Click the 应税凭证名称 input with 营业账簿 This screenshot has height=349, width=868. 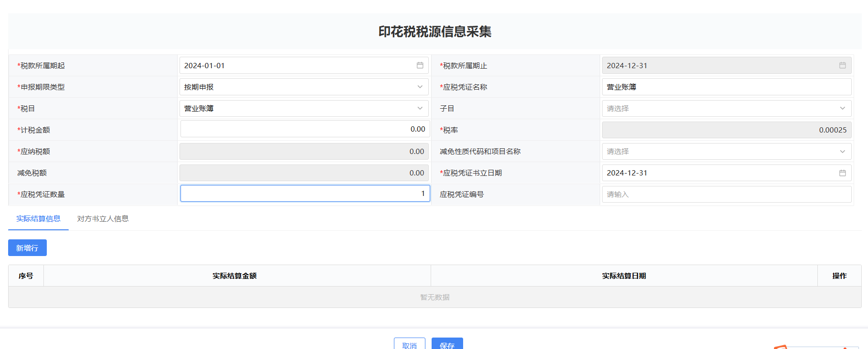726,87
